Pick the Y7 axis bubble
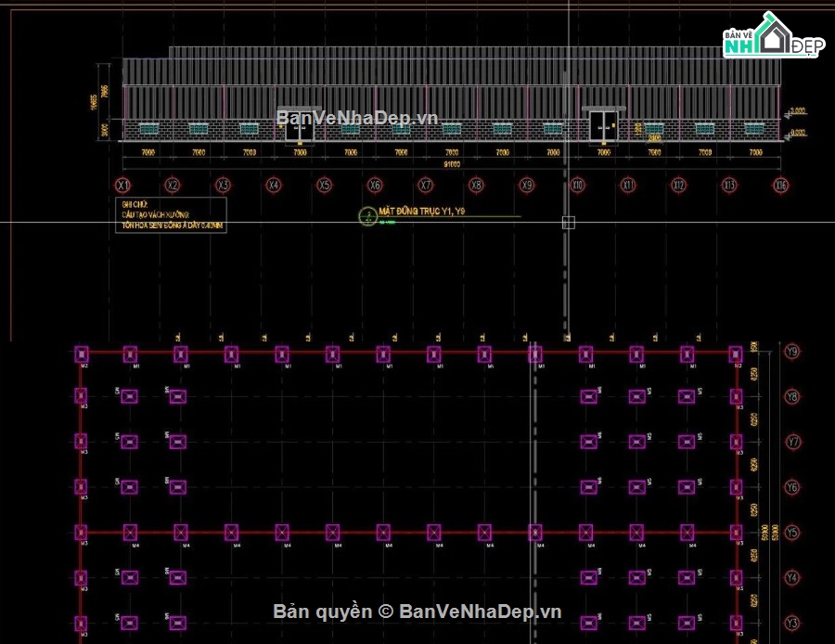835x644 pixels. coord(792,442)
